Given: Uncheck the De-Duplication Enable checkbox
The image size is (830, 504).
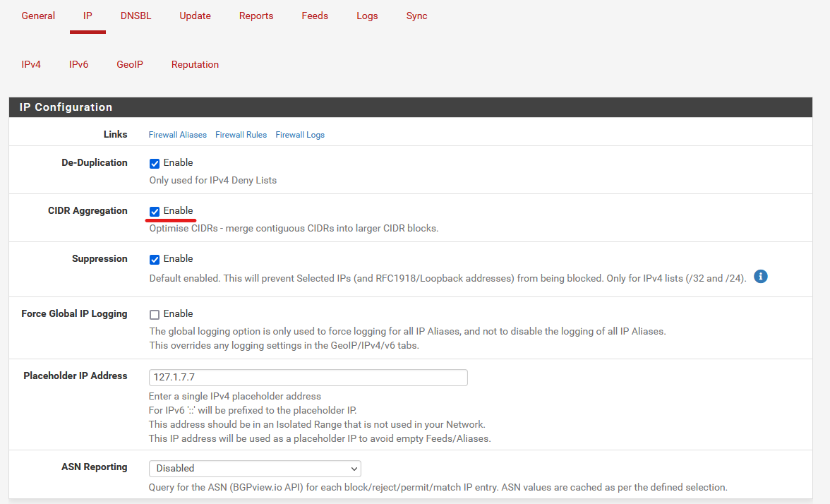Looking at the screenshot, I should coord(155,164).
